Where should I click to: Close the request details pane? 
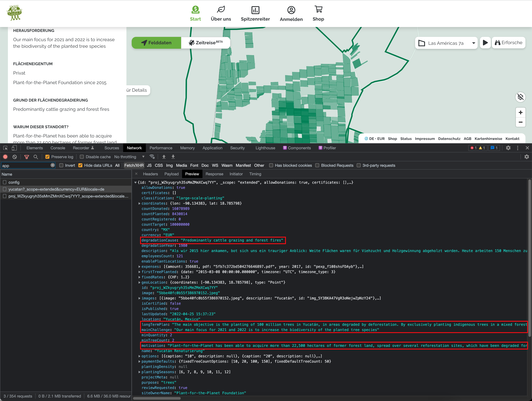pyautogui.click(x=136, y=174)
